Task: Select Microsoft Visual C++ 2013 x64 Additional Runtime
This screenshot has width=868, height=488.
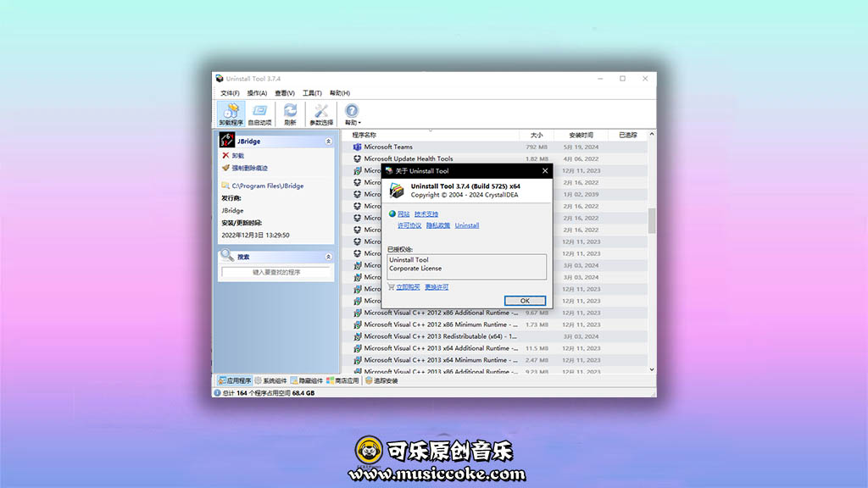Action: (495, 348)
